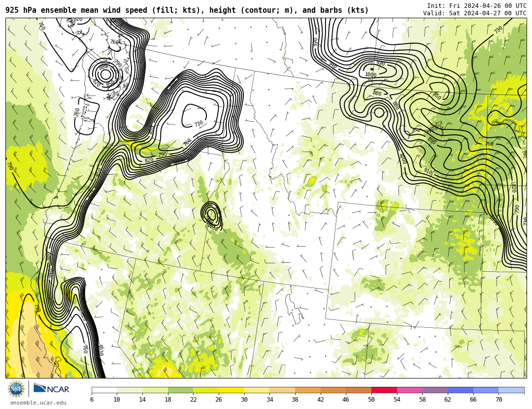Screen dimensions: 532x409
Task: Click the legend tick label 10
Action: (117, 400)
